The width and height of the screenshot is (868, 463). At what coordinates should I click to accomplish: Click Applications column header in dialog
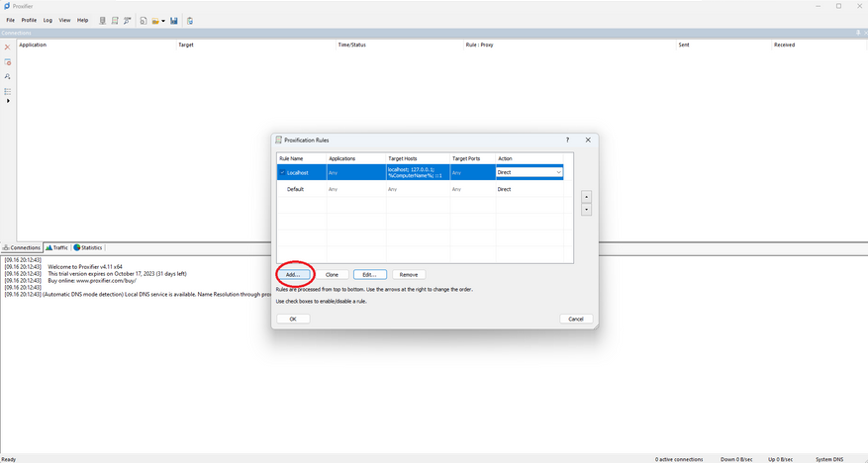[356, 158]
